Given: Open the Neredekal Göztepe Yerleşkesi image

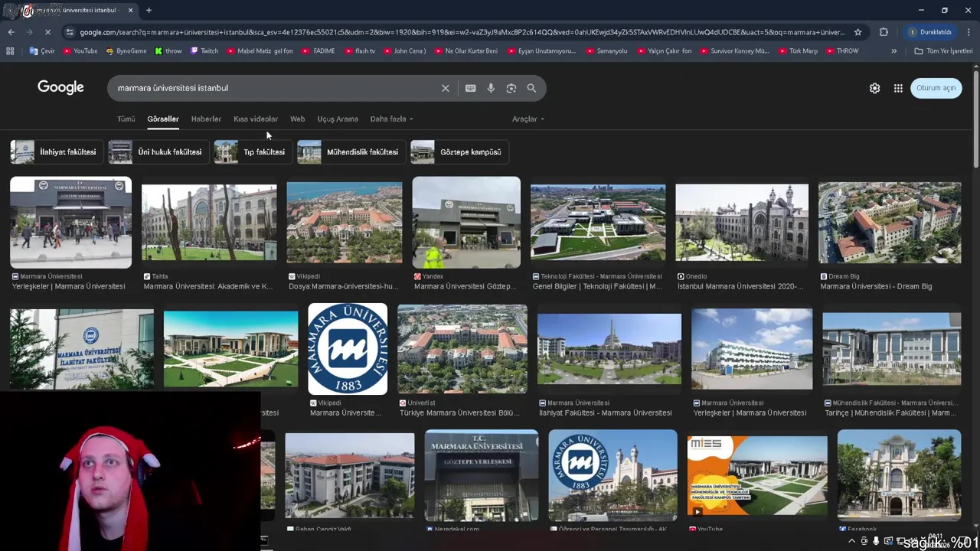Looking at the screenshot, I should (482, 475).
